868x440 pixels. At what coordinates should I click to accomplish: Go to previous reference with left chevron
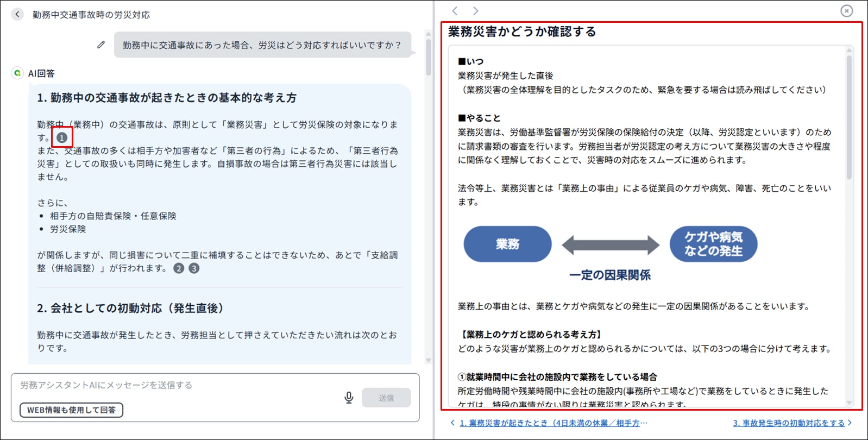coord(455,11)
